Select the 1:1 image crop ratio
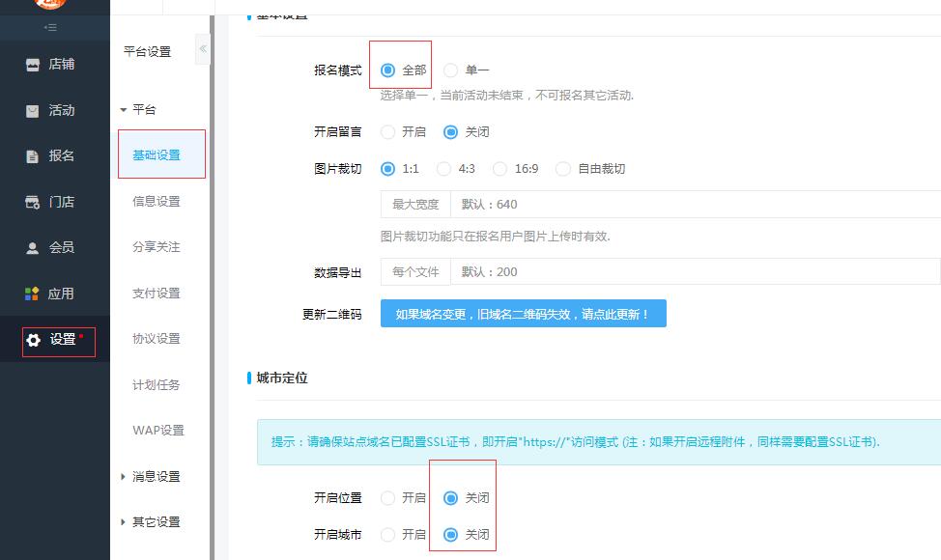Image resolution: width=941 pixels, height=560 pixels. [x=387, y=169]
